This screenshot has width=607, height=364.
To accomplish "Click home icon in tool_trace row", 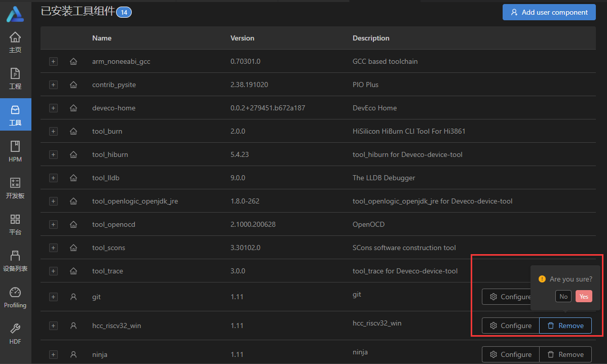I will point(73,271).
